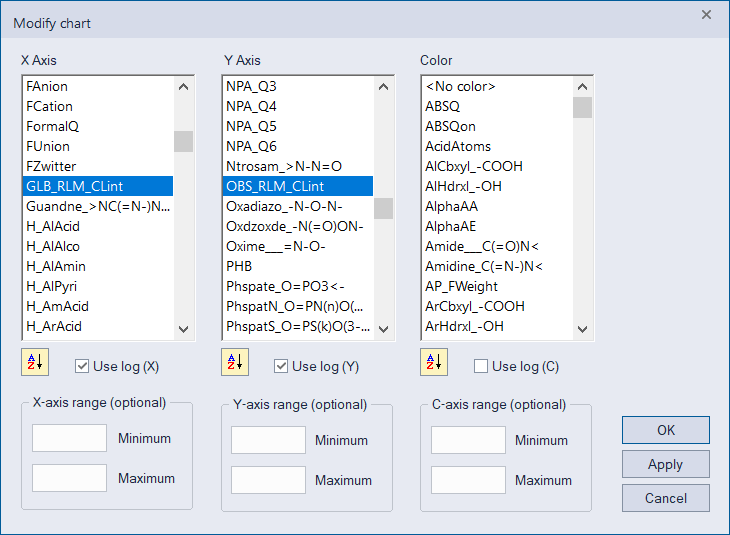
Task: Select OBS_RLM_CLint in the Y Axis list
Action: pyautogui.click(x=298, y=186)
